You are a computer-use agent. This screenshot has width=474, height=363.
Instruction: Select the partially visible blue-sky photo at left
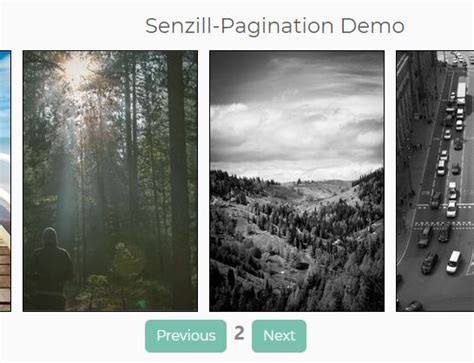pos(5,181)
